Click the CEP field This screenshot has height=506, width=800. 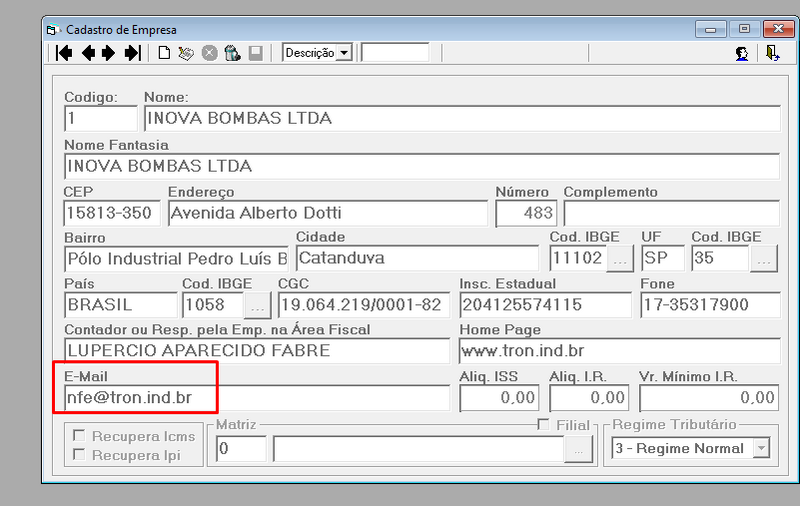click(x=112, y=213)
